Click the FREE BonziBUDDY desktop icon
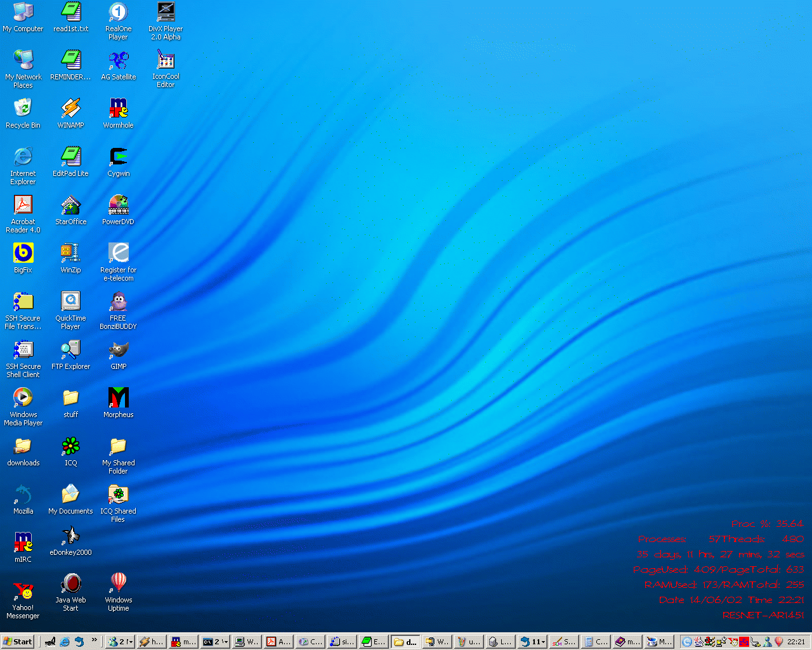Image resolution: width=812 pixels, height=650 pixels. (118, 302)
